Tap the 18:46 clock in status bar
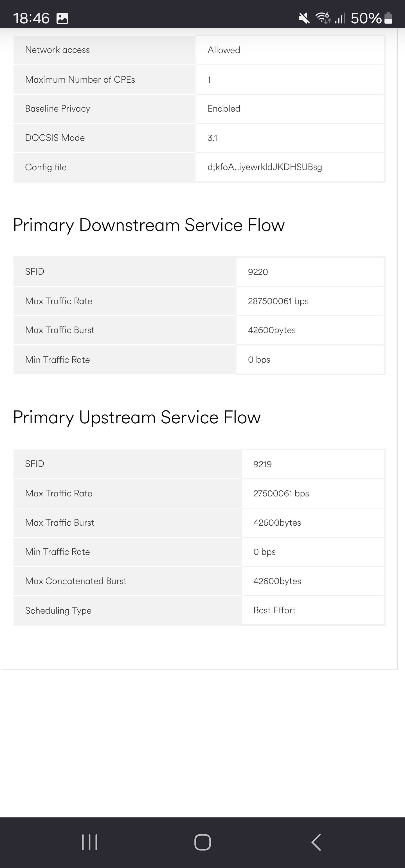 click(x=31, y=18)
